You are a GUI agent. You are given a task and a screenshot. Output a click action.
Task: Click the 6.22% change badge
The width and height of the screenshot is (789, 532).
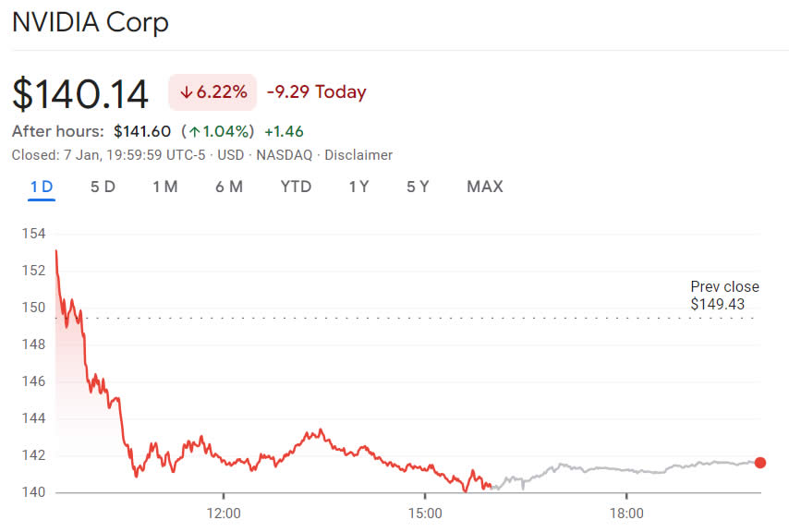click(x=212, y=92)
